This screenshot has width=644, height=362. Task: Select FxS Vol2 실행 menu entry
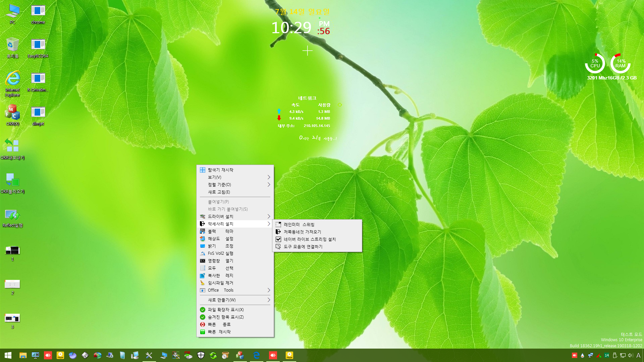click(x=235, y=253)
